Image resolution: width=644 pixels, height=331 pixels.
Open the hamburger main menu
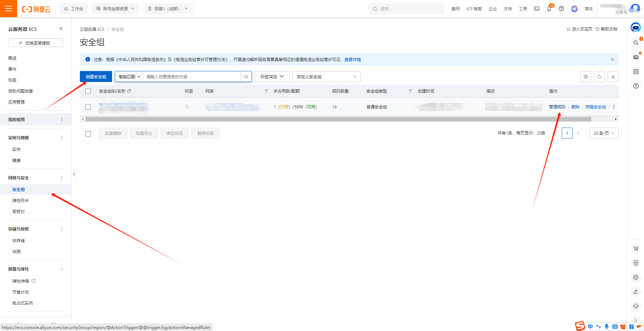pyautogui.click(x=9, y=9)
